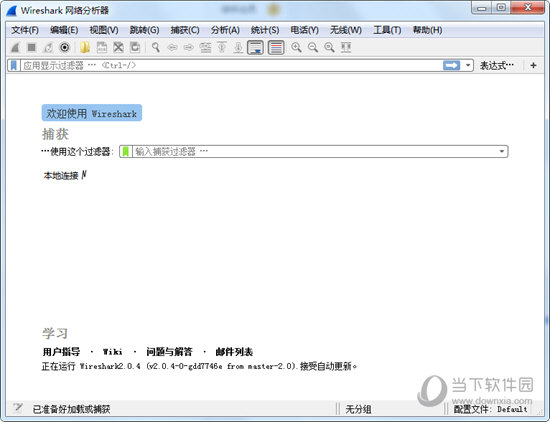
Task: Expand the capture filter dropdown arrow
Action: click(x=502, y=152)
